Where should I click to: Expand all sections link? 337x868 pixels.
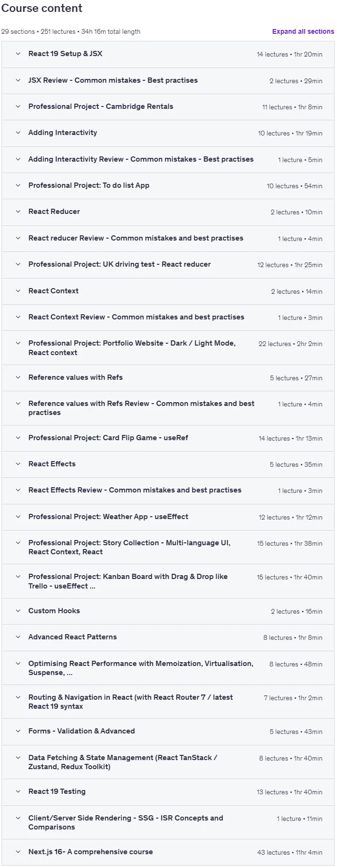(x=303, y=31)
